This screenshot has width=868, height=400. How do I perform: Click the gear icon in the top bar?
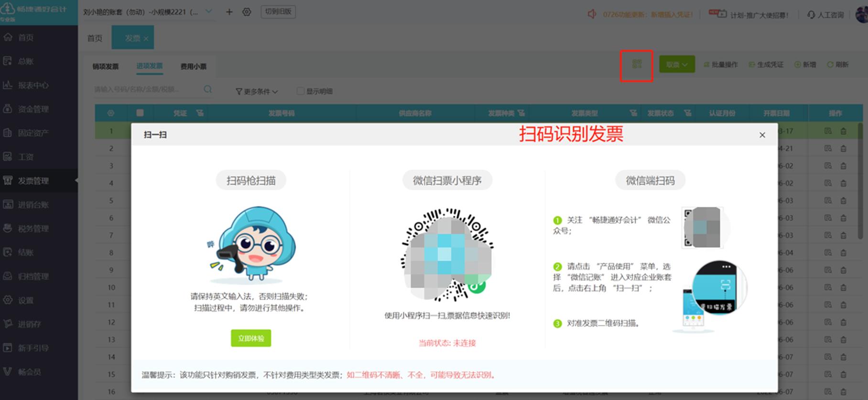click(x=247, y=12)
